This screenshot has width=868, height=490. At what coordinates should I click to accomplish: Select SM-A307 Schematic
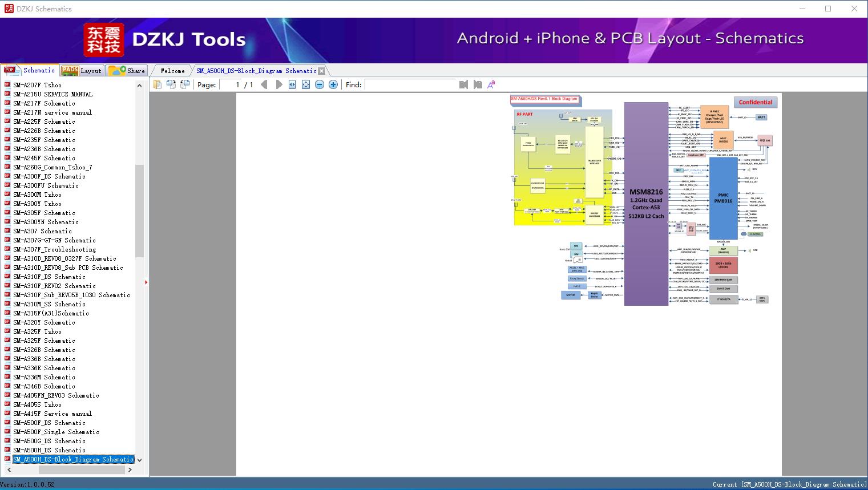(42, 231)
